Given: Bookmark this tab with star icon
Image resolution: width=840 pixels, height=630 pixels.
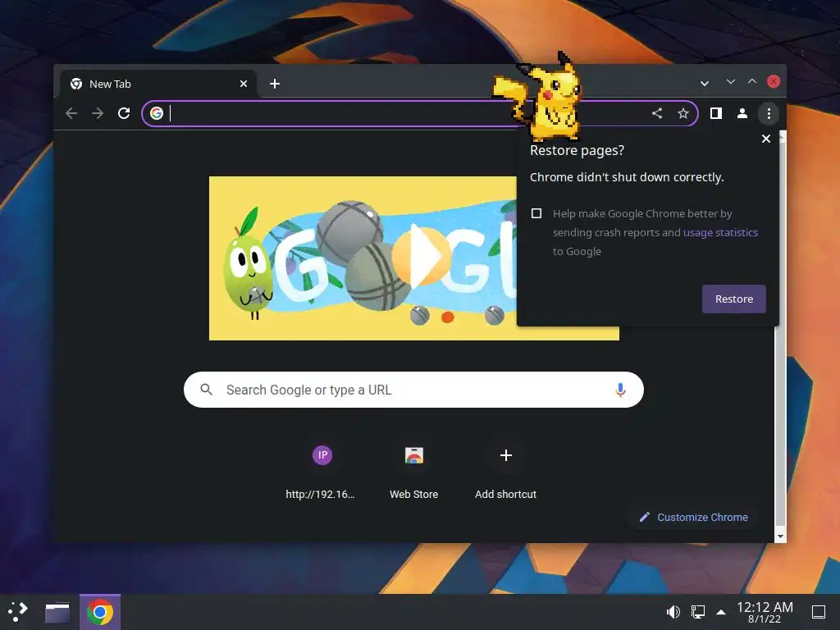Looking at the screenshot, I should coord(683,113).
